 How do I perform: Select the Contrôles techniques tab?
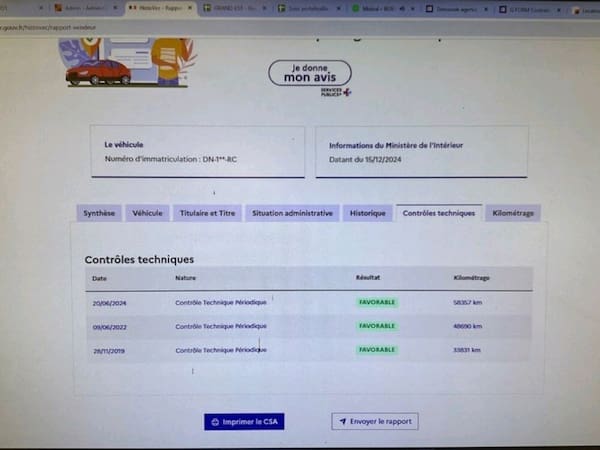pos(438,213)
